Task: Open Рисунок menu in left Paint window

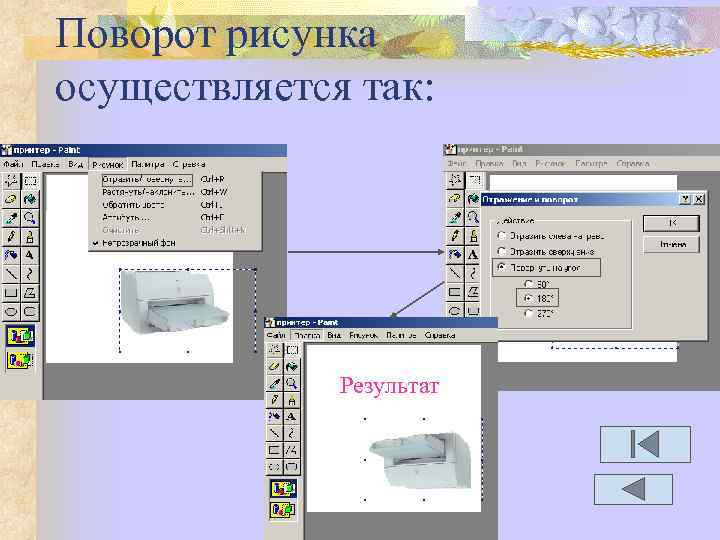Action: click(107, 164)
